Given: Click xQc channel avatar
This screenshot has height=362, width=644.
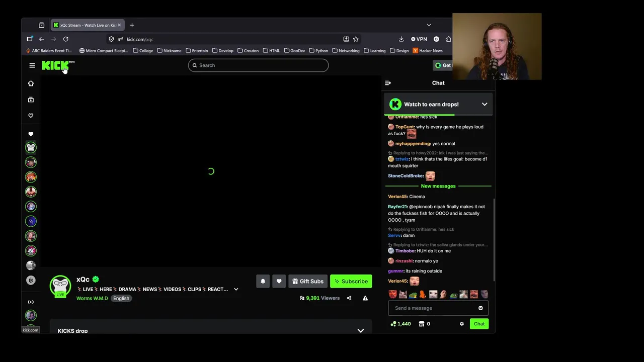Looking at the screenshot, I should click(60, 286).
